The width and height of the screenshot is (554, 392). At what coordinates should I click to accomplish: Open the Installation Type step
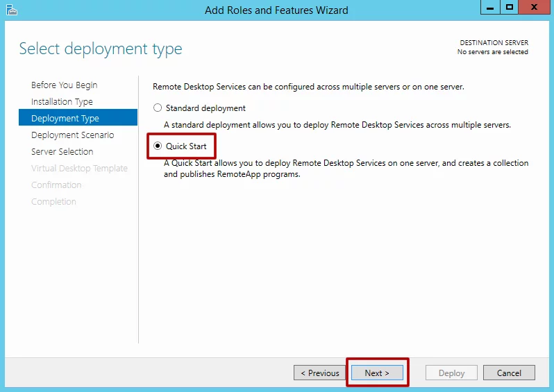[x=62, y=102]
